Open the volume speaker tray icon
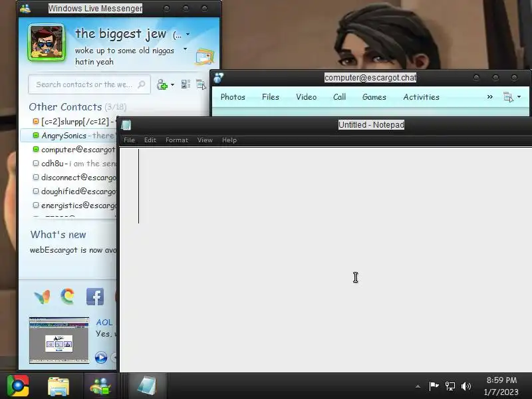 (467, 386)
